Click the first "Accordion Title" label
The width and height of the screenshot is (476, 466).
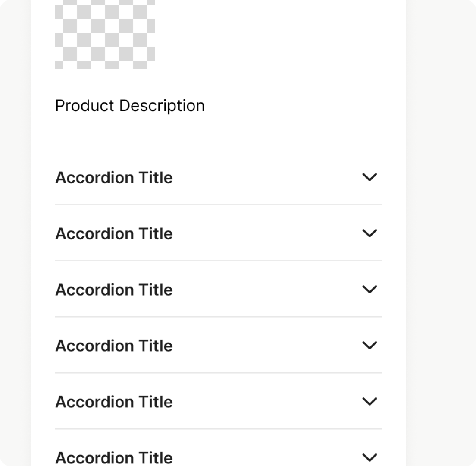(x=114, y=178)
